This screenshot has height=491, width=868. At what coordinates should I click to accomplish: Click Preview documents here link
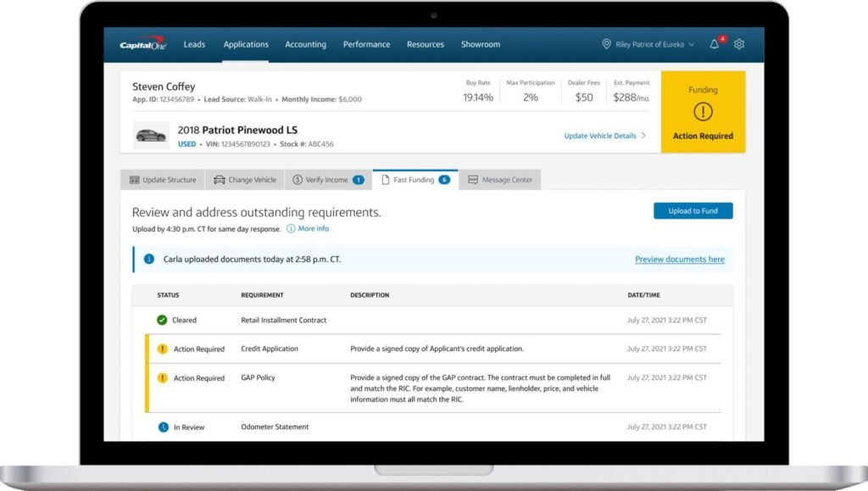pyautogui.click(x=680, y=259)
